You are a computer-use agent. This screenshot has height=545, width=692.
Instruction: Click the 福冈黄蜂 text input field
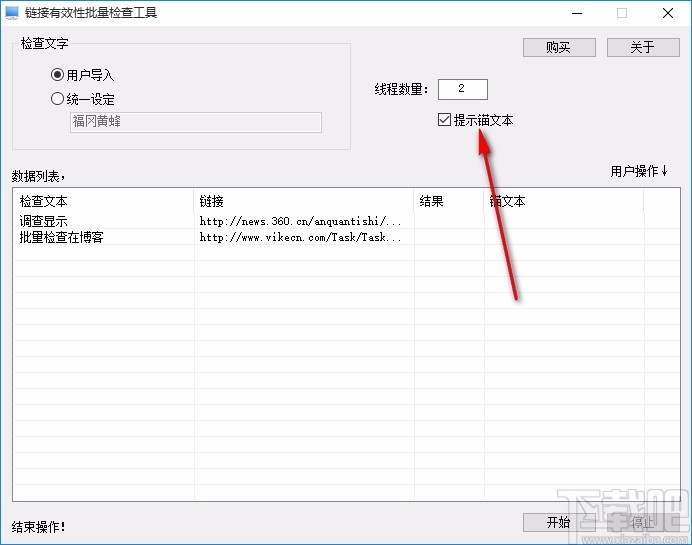[x=196, y=122]
